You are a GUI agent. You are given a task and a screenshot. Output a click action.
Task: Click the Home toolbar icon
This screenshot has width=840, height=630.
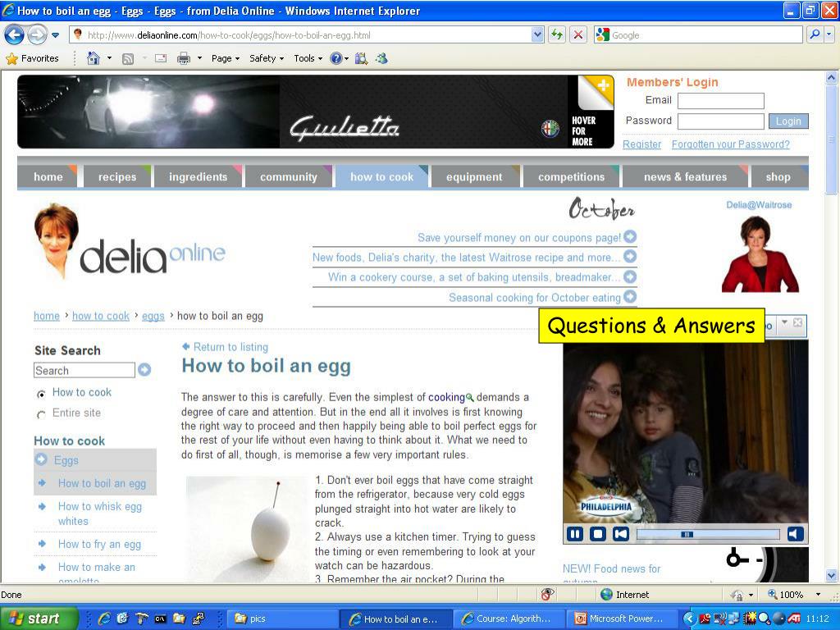click(94, 58)
